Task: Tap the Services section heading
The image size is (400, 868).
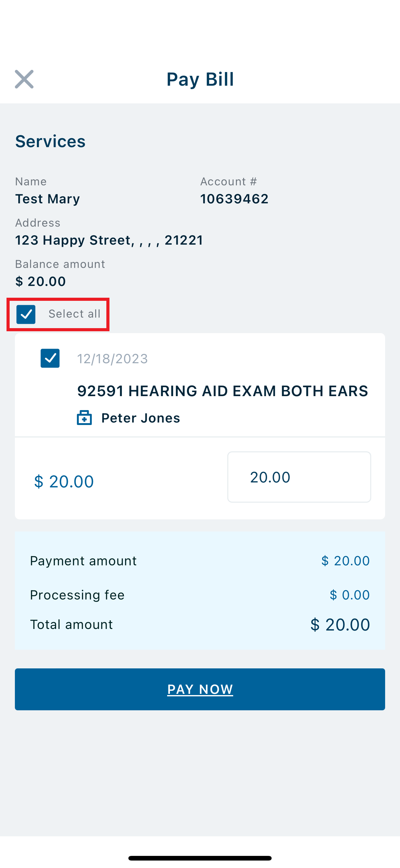Action: [x=50, y=141]
